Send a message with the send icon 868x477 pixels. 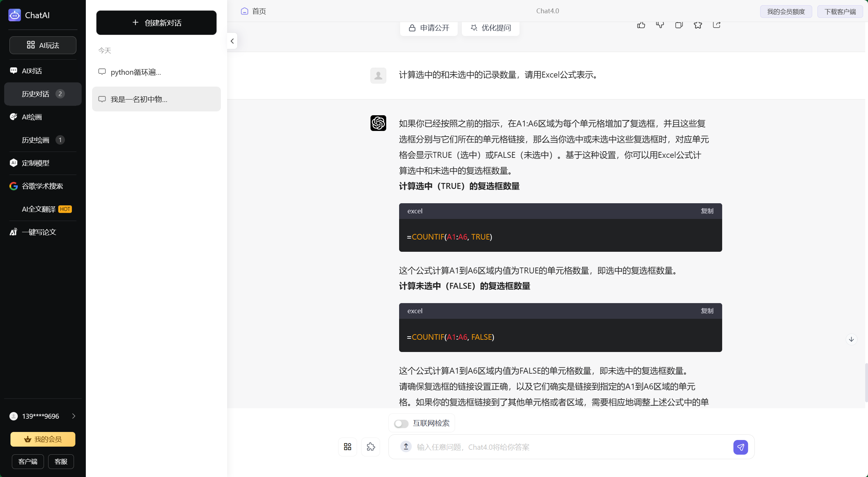741,447
